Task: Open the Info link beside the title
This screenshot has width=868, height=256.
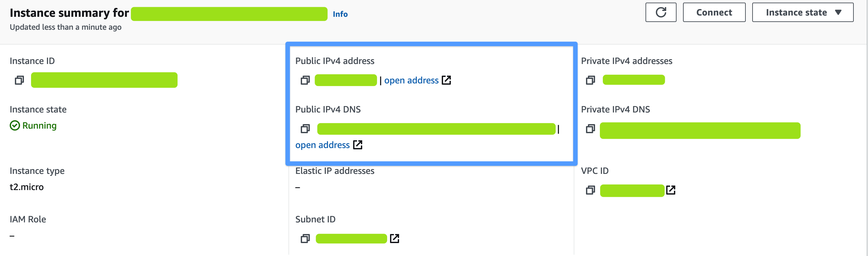Action: pyautogui.click(x=340, y=14)
